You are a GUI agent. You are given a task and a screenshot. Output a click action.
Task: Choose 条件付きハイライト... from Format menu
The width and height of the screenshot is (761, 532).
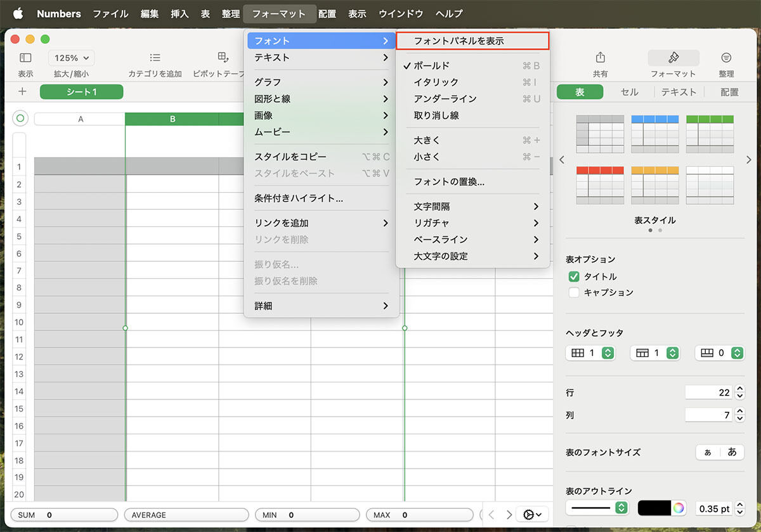coord(322,198)
